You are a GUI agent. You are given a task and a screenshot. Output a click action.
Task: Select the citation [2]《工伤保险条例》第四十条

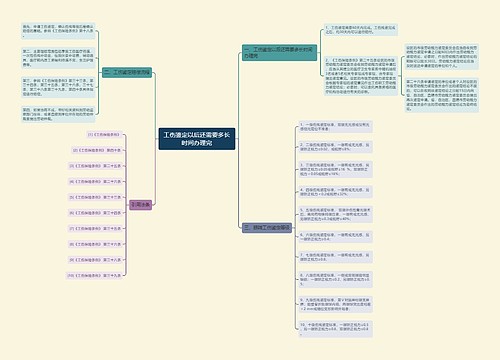pos(97,150)
